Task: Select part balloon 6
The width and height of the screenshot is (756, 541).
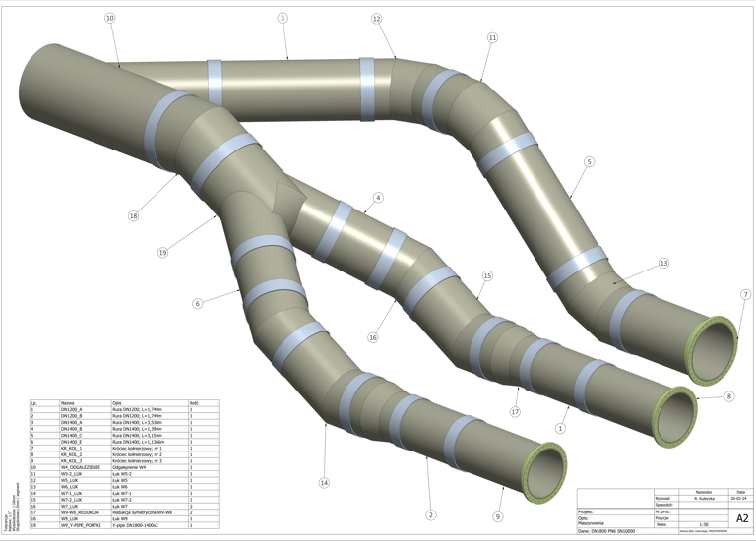Action: [x=197, y=304]
